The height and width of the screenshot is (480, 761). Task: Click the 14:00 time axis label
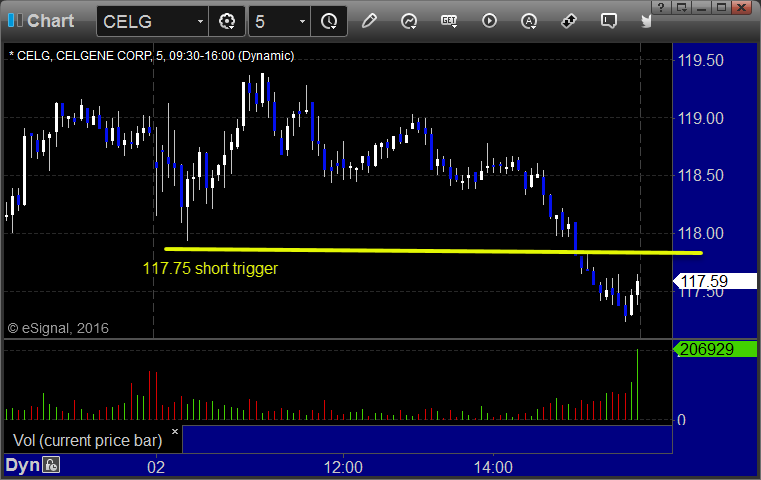coord(493,467)
